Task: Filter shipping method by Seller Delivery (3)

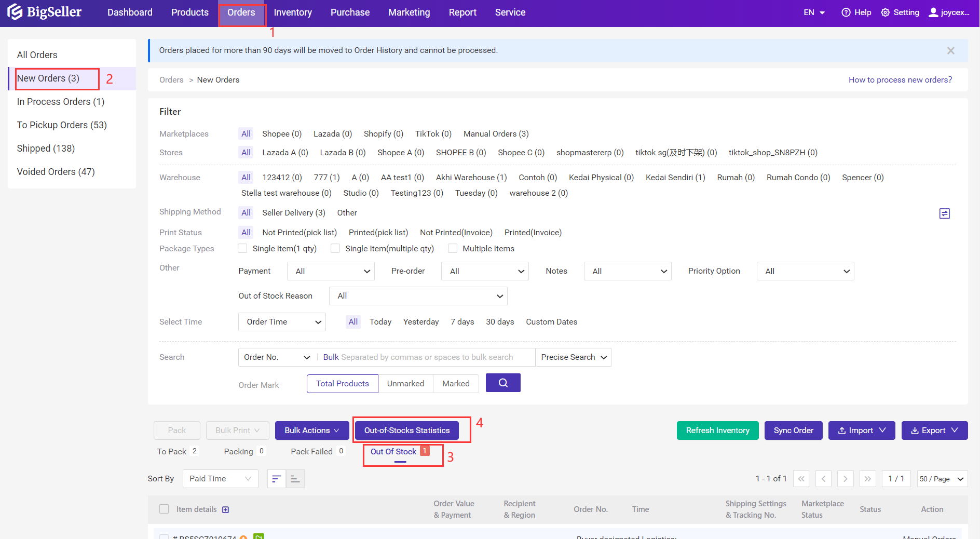Action: point(294,213)
